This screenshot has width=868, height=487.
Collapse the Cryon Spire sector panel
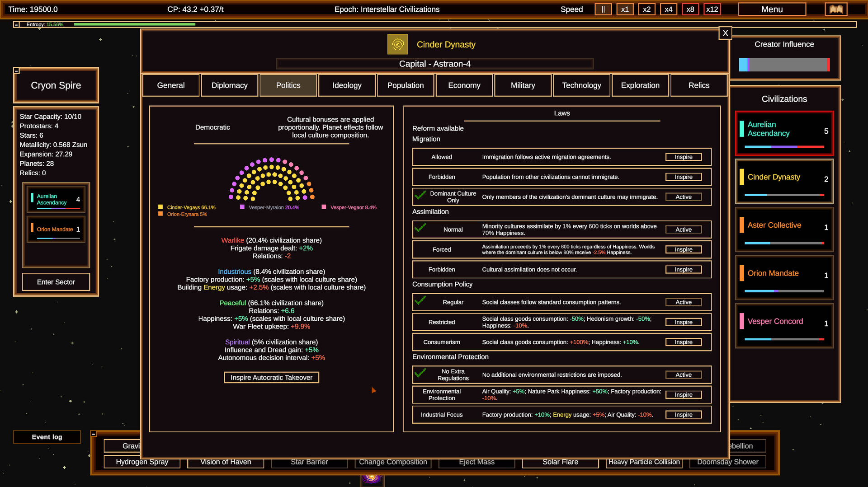click(16, 70)
